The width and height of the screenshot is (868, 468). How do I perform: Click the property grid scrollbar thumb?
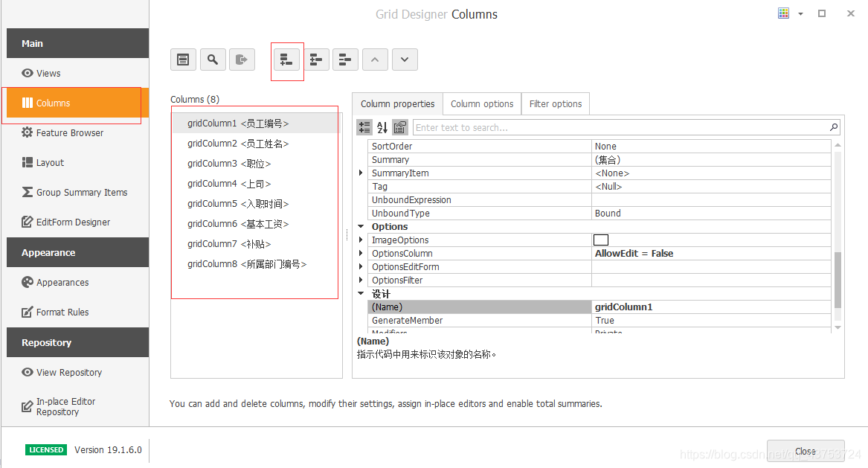click(838, 280)
